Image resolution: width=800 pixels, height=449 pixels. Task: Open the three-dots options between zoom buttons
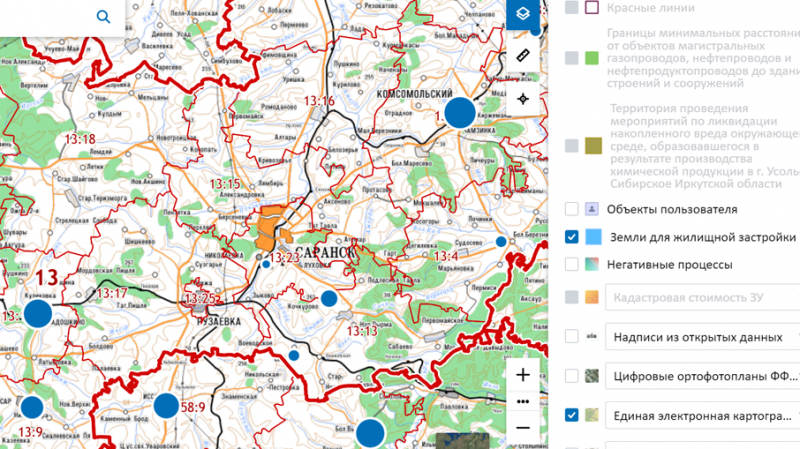pyautogui.click(x=523, y=401)
